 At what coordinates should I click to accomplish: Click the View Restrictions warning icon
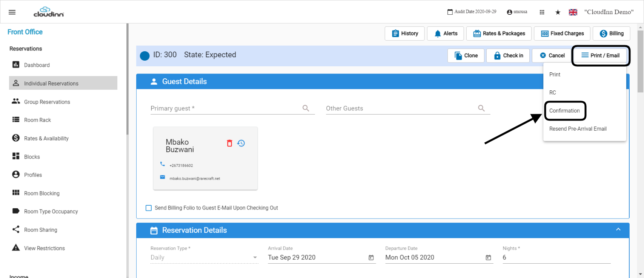coord(16,247)
